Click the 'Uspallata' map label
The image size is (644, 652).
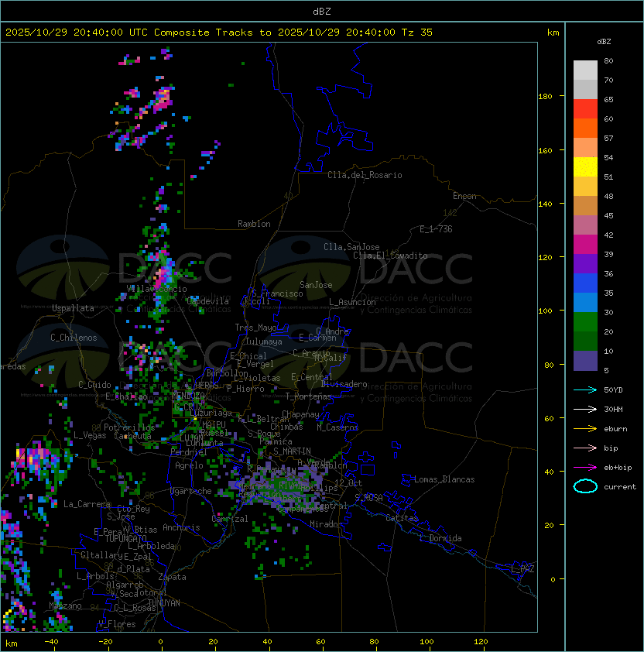pyautogui.click(x=74, y=308)
